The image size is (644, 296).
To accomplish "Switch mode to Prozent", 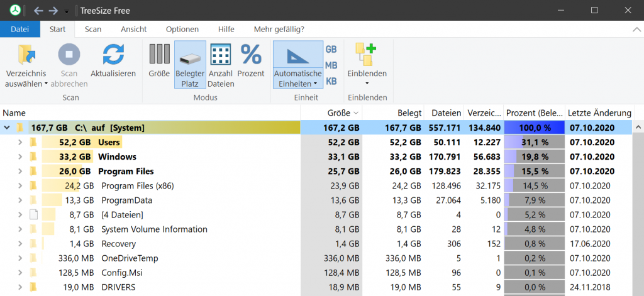I will point(251,60).
